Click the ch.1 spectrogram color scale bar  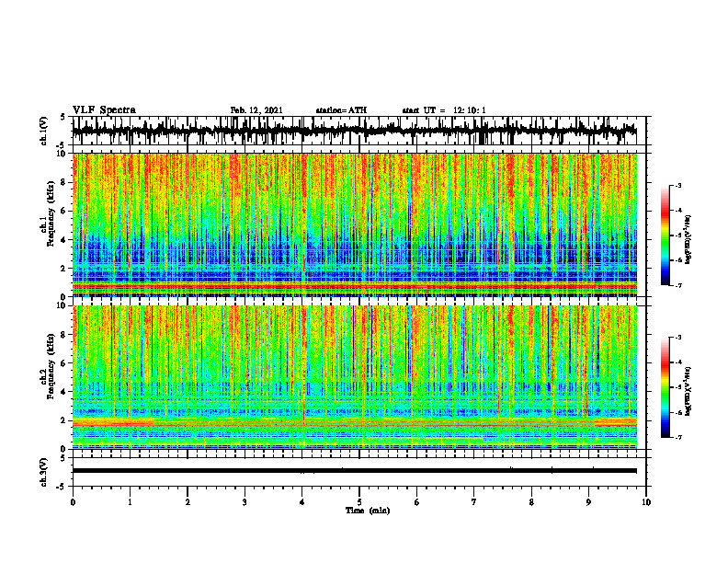665,236
